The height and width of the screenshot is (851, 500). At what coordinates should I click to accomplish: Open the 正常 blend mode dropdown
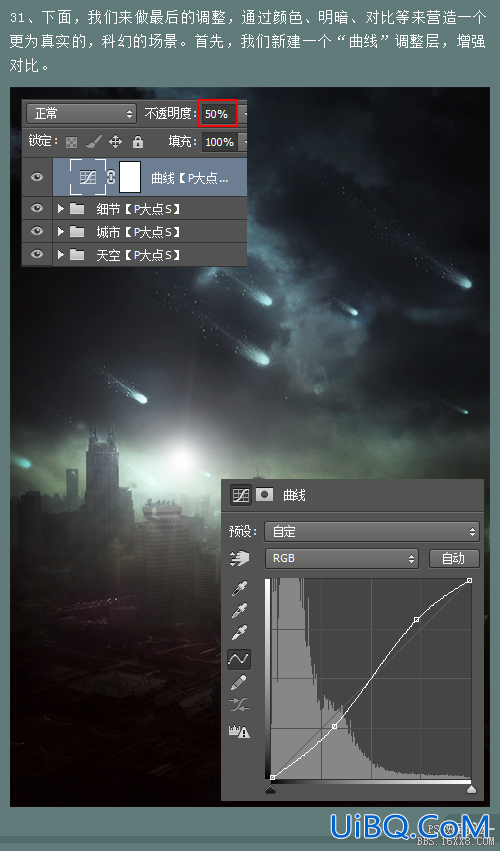pos(81,113)
